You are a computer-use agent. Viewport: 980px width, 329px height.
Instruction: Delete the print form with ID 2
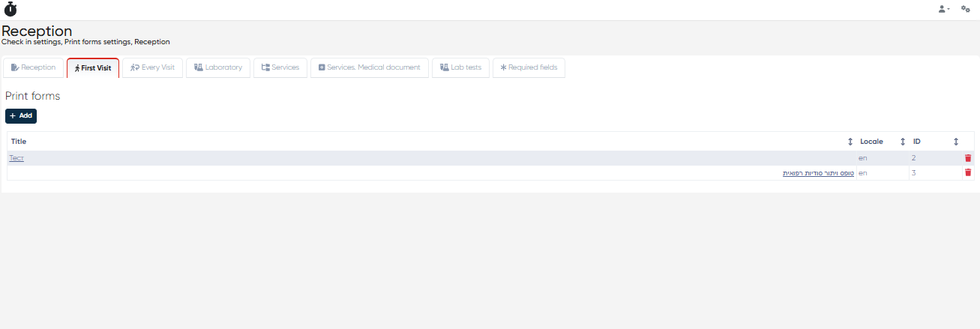(x=968, y=158)
